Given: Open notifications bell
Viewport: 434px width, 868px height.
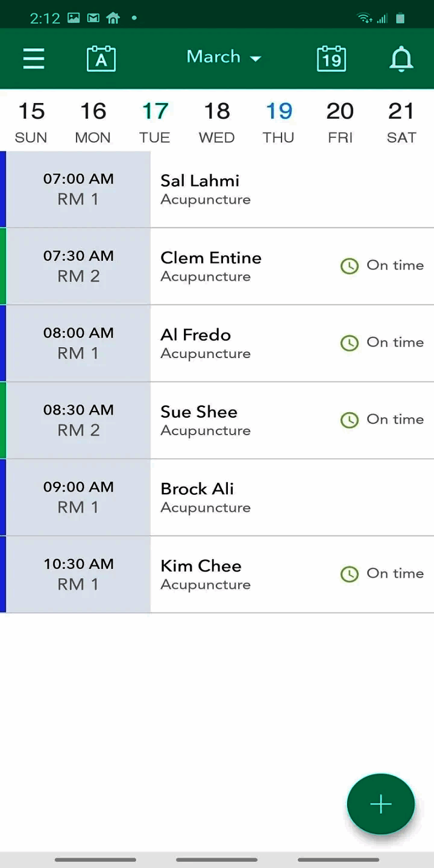Looking at the screenshot, I should 401,58.
